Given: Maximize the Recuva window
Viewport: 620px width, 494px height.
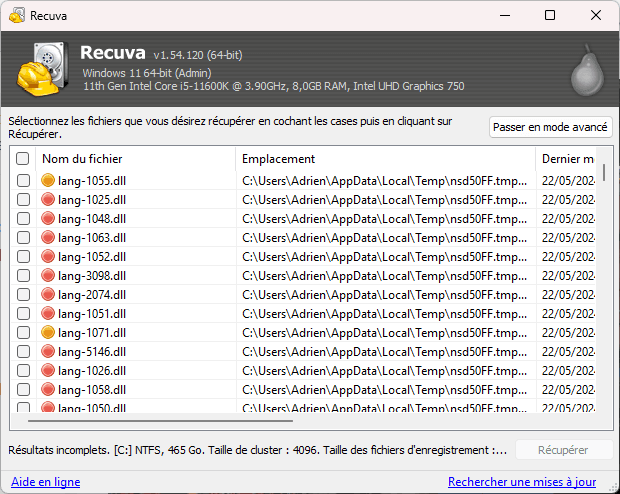Looking at the screenshot, I should (550, 15).
